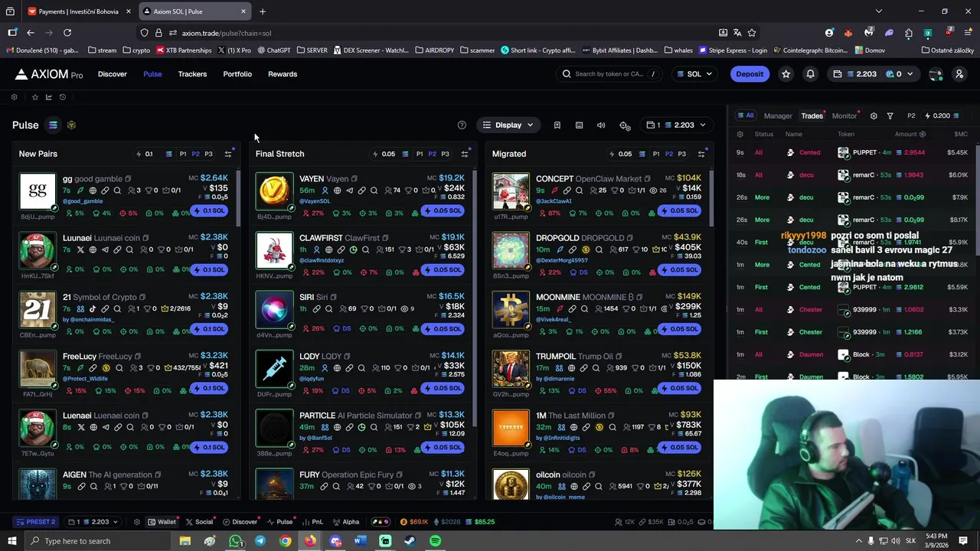The image size is (980, 551).
Task: Open Wallet in the bottom bar
Action: tap(162, 522)
